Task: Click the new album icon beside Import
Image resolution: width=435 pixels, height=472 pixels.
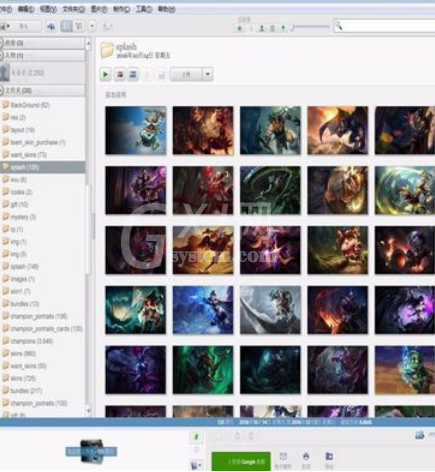Action: [51, 26]
